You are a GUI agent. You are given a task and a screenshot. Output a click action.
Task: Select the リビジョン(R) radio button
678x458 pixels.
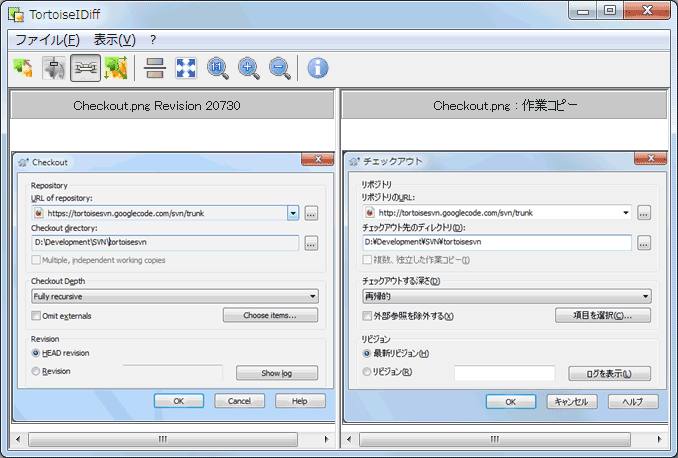[x=367, y=372]
